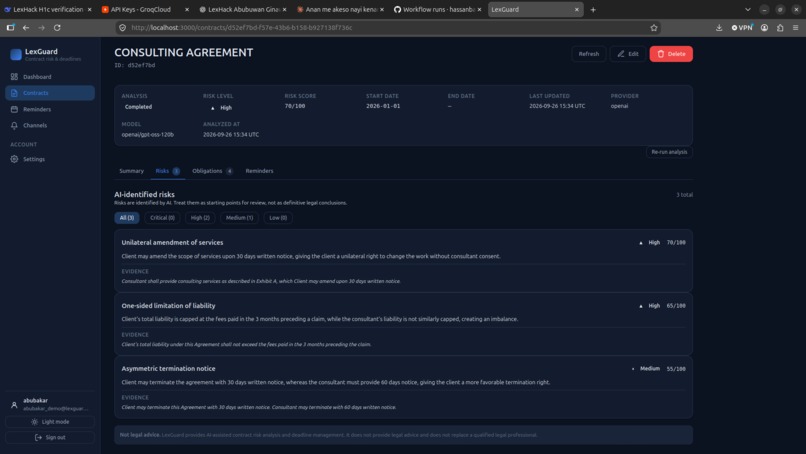Click the Edit button with pencil

pos(628,54)
